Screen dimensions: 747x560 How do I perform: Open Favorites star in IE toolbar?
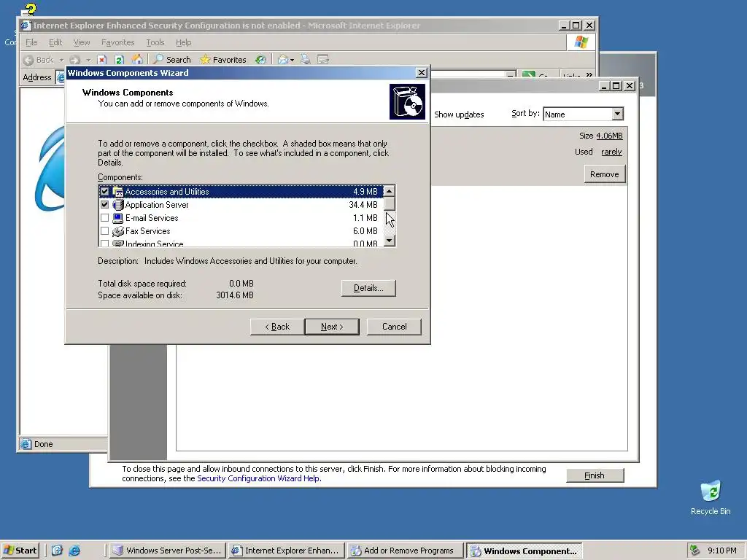[x=205, y=60]
